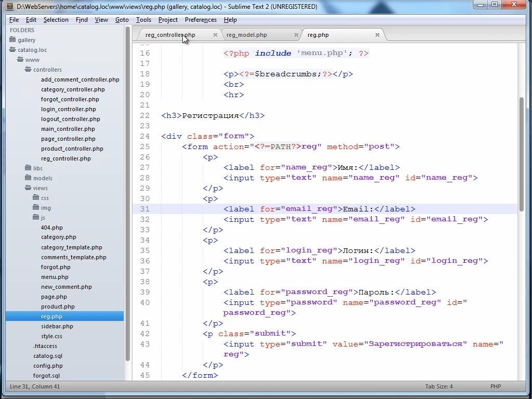The height and width of the screenshot is (399, 532).
Task: Change syntax via PHP in status bar
Action: coord(496,387)
